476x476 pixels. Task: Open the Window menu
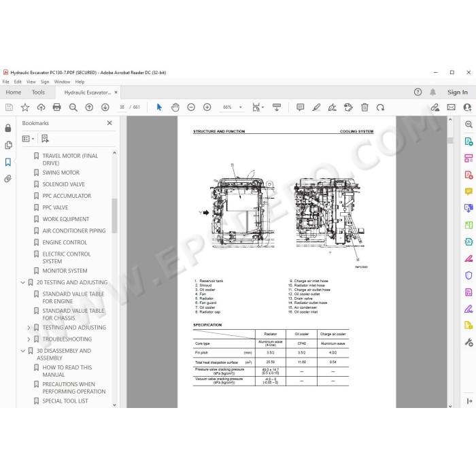coord(62,82)
